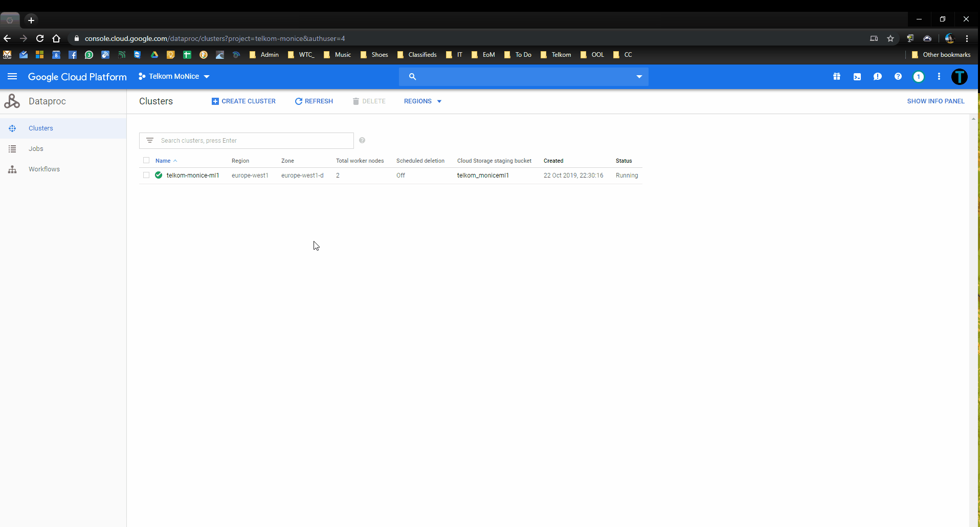This screenshot has height=527, width=980.
Task: Open the Admin bookmarks folder
Action: (264, 55)
